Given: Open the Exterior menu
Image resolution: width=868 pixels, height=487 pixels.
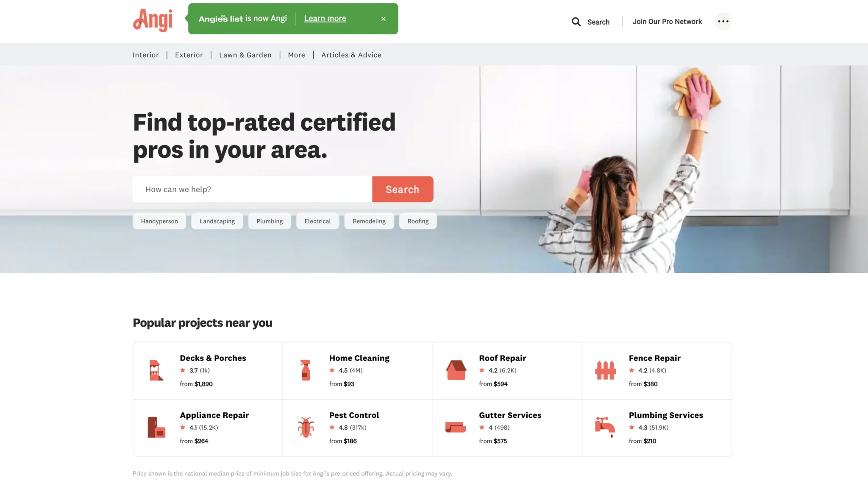Looking at the screenshot, I should pyautogui.click(x=189, y=55).
